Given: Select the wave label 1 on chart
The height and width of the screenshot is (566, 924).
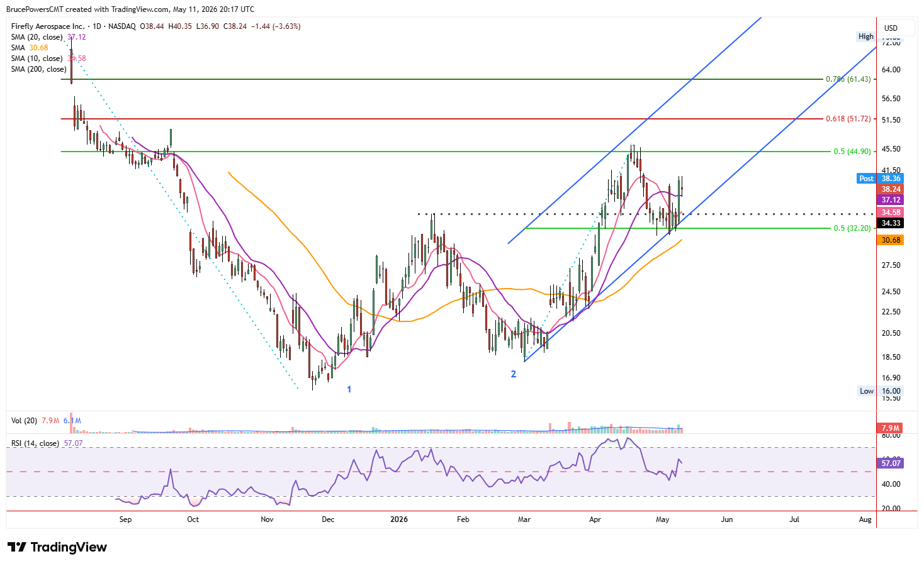Looking at the screenshot, I should [x=349, y=389].
